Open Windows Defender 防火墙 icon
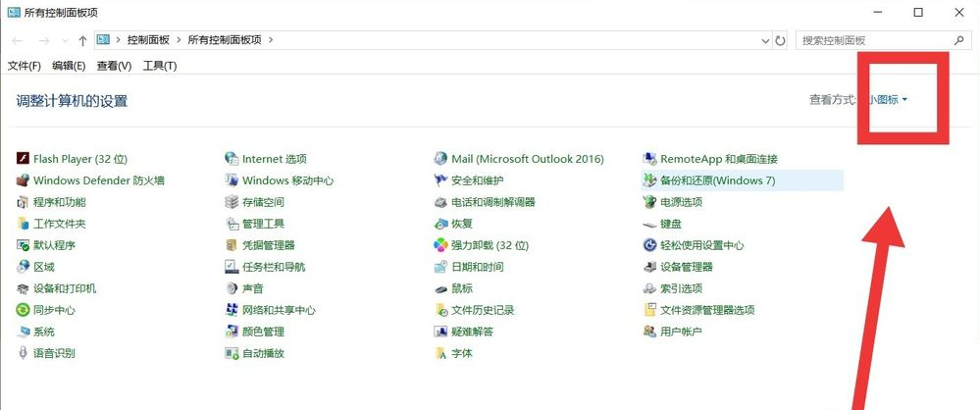Image resolution: width=980 pixels, height=410 pixels. click(x=24, y=180)
